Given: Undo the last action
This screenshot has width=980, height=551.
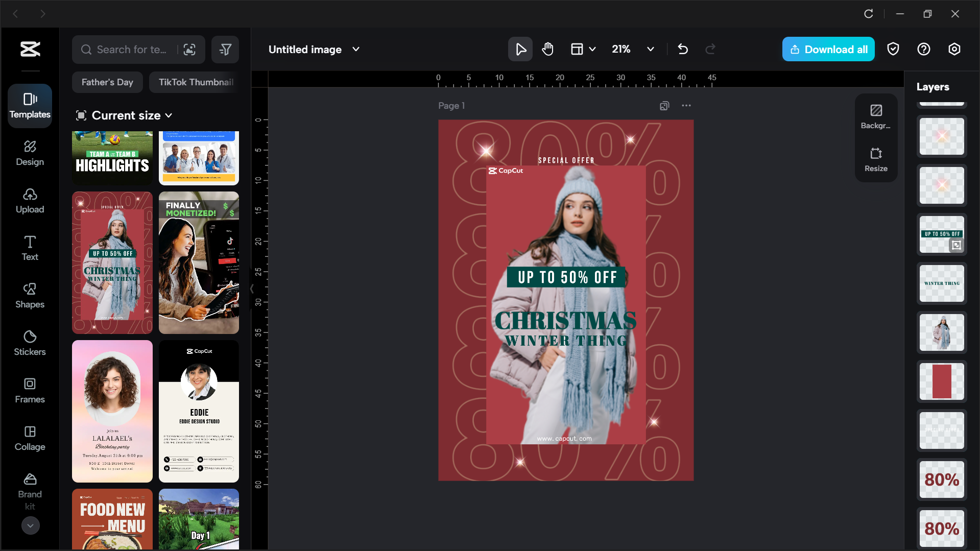Looking at the screenshot, I should tap(683, 49).
